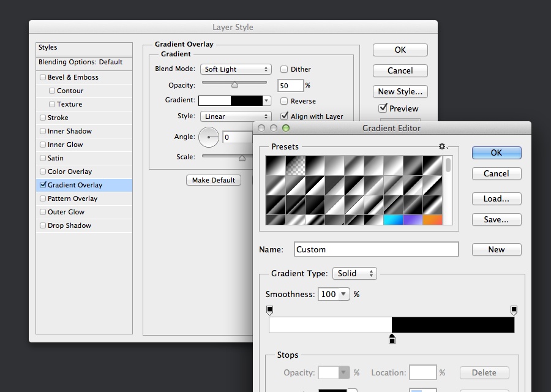Choose the first black-to-white preset thumbnail
The image size is (551, 392).
coord(275,165)
